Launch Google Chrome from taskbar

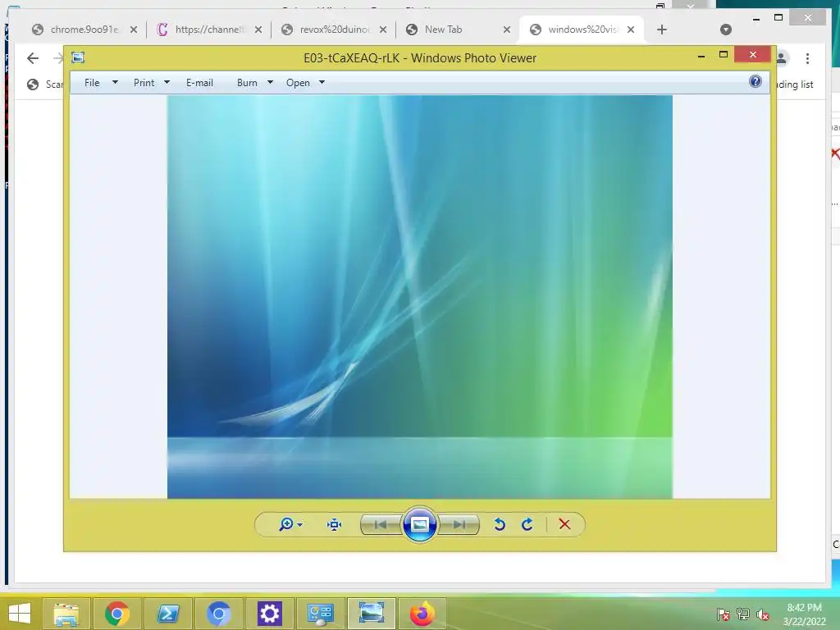tap(117, 614)
